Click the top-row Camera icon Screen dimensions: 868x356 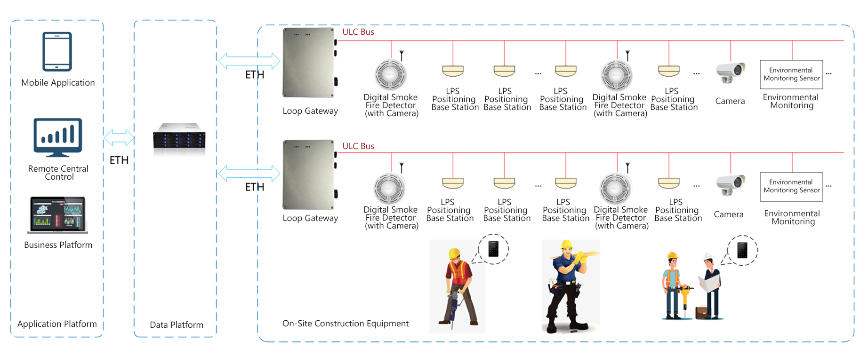pyautogui.click(x=731, y=73)
